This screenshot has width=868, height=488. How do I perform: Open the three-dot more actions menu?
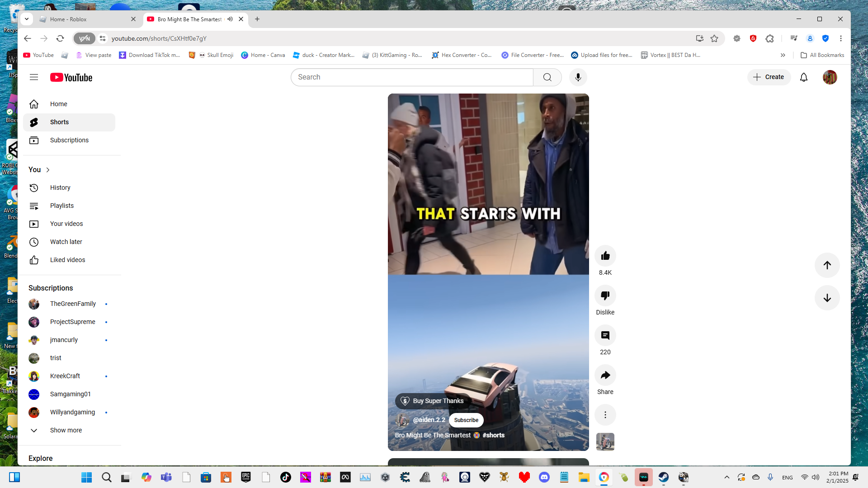pyautogui.click(x=605, y=415)
